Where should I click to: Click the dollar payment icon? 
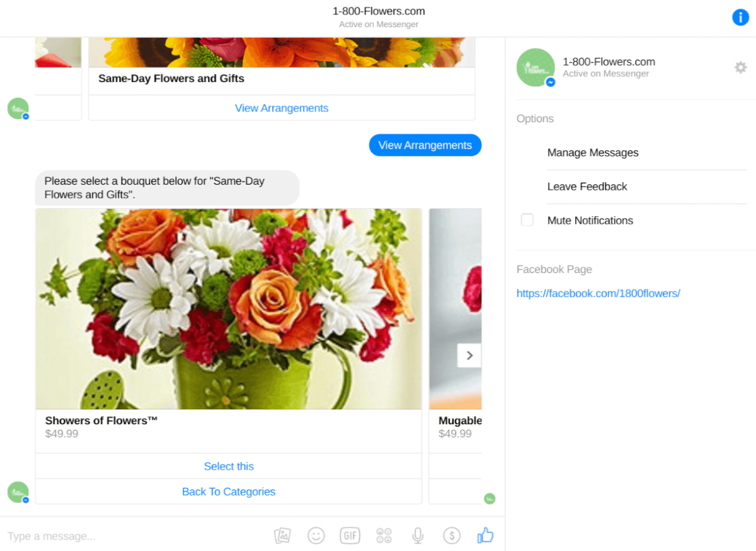point(452,536)
